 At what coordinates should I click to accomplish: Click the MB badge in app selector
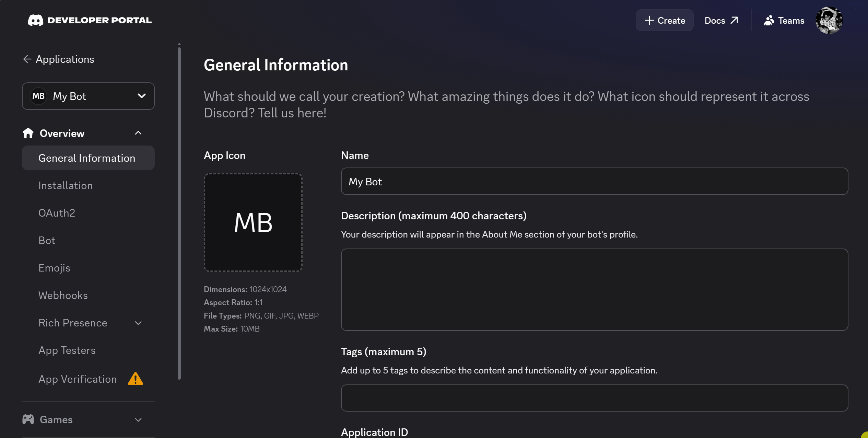[38, 96]
